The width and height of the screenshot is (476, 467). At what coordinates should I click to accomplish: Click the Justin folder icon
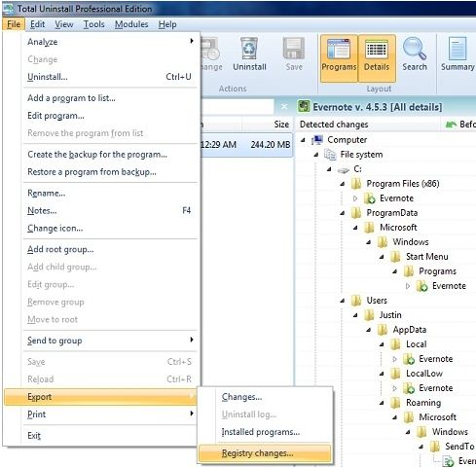(369, 315)
